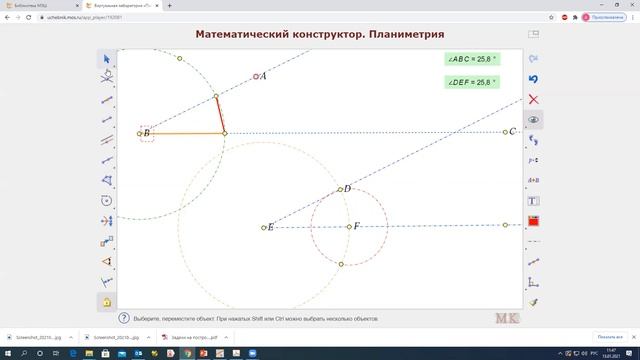This screenshot has width=640, height=360.
Task: Select point C on the canvas
Action: 505,132
